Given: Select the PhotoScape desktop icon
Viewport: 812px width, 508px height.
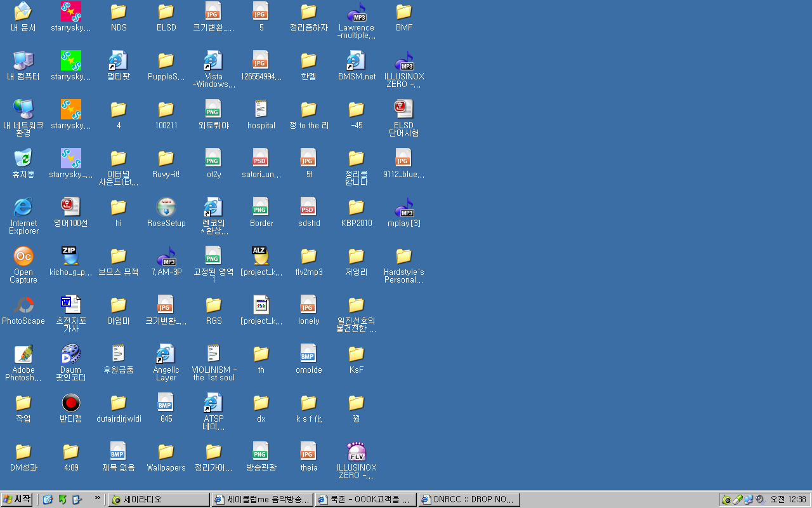Looking at the screenshot, I should click(x=23, y=305).
